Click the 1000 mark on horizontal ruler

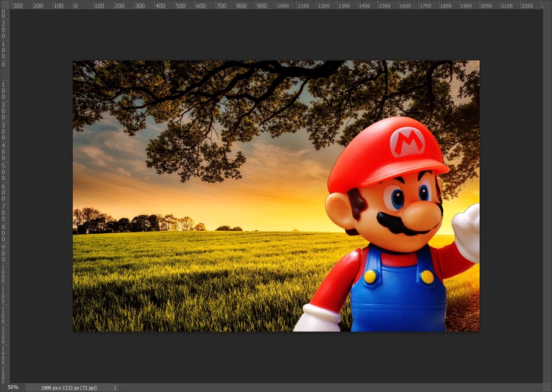click(x=283, y=6)
